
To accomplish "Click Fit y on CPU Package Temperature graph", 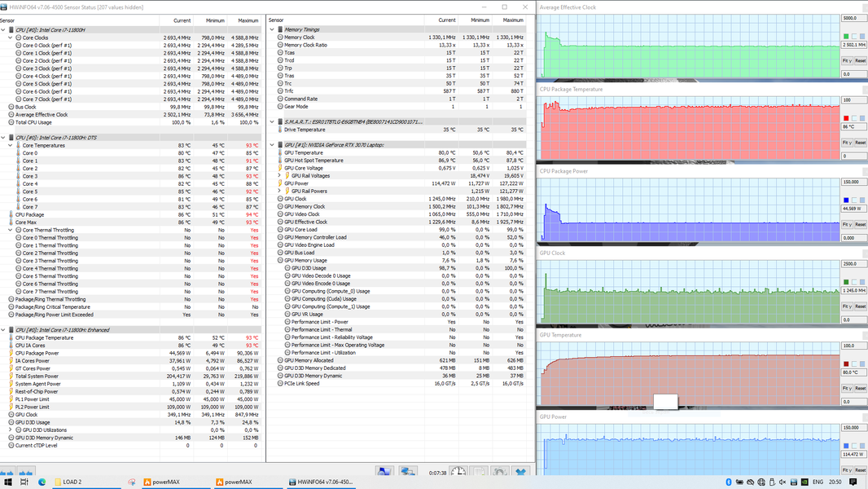I will pyautogui.click(x=846, y=143).
